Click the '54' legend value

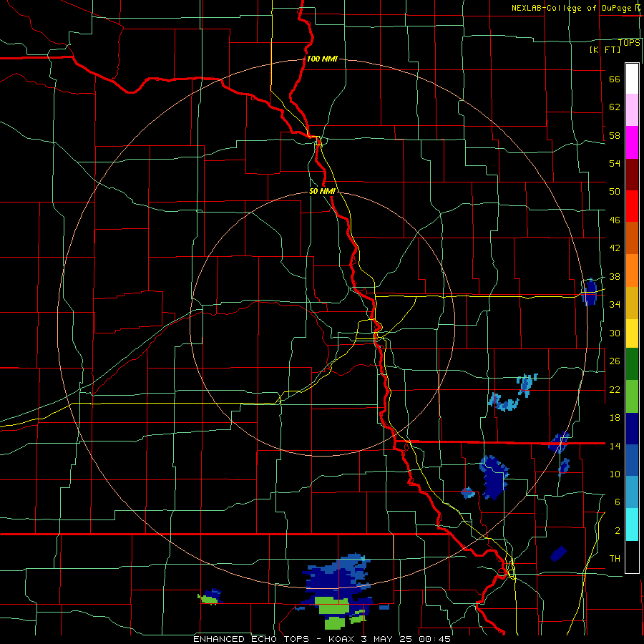[615, 164]
